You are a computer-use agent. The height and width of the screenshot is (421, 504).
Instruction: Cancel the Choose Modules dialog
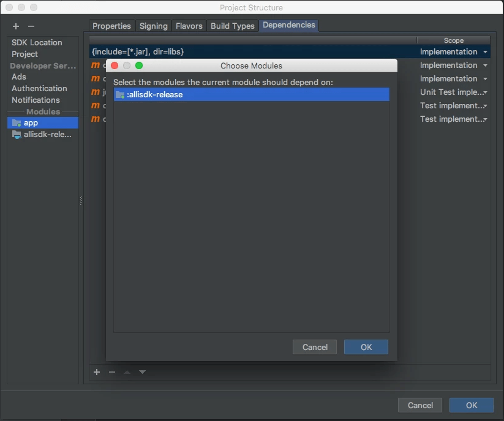pos(314,347)
